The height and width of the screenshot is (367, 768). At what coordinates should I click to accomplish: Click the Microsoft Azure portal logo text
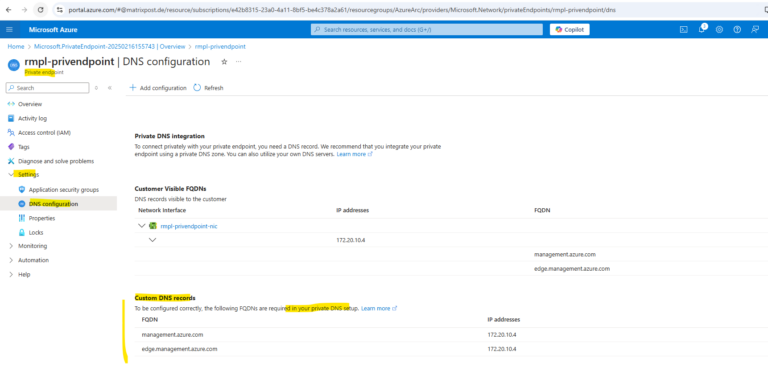point(53,29)
